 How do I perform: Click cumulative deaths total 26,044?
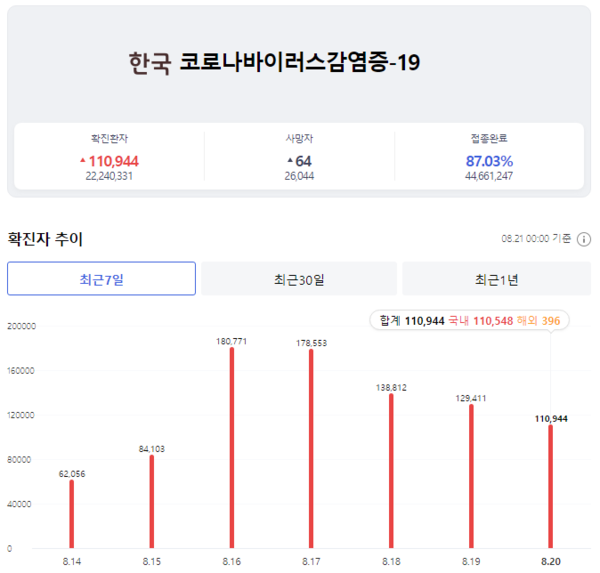pos(299,176)
